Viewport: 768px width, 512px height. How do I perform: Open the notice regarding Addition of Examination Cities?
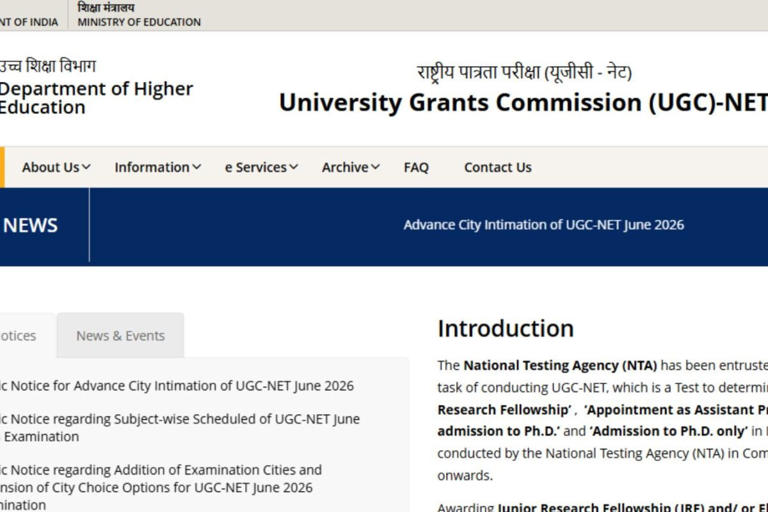pyautogui.click(x=161, y=488)
